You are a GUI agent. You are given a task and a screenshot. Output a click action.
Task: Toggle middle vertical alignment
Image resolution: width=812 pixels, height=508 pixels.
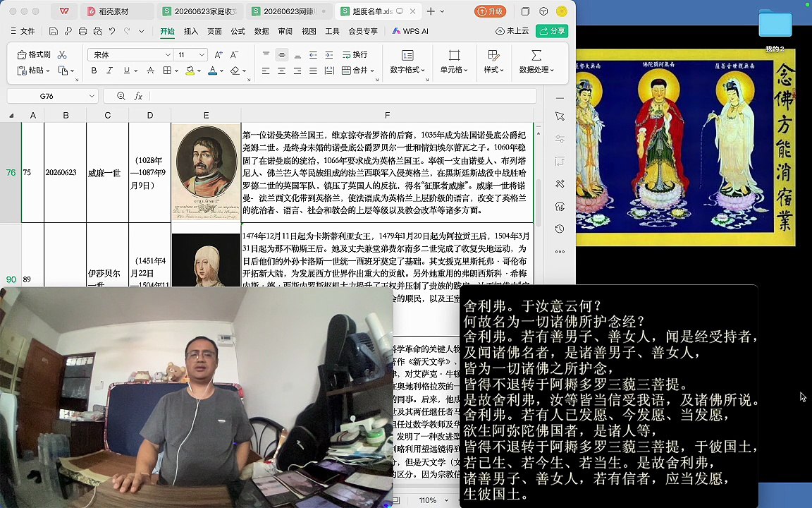coord(282,54)
